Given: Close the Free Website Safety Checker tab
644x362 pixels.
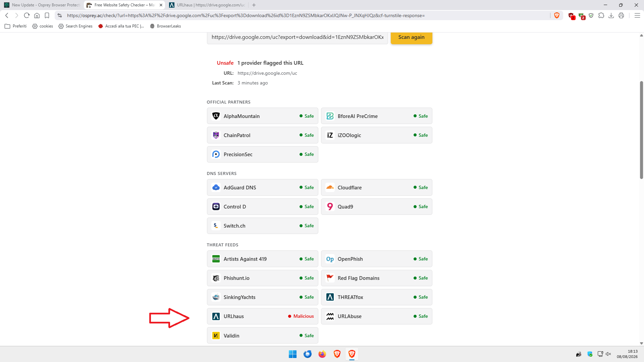Looking at the screenshot, I should [161, 5].
